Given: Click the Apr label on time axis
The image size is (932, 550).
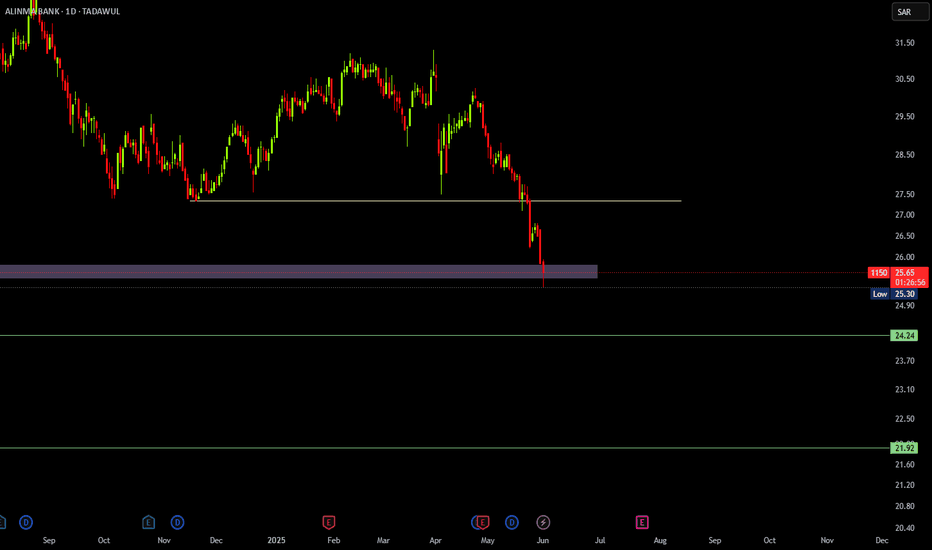Looking at the screenshot, I should [435, 540].
